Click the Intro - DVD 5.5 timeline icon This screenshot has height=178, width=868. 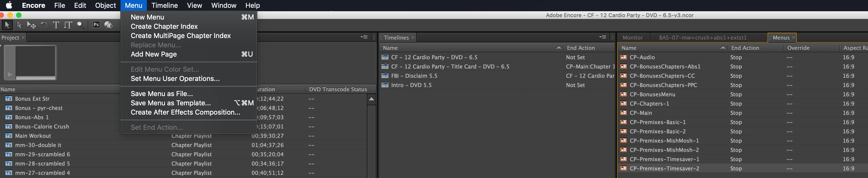click(x=385, y=85)
